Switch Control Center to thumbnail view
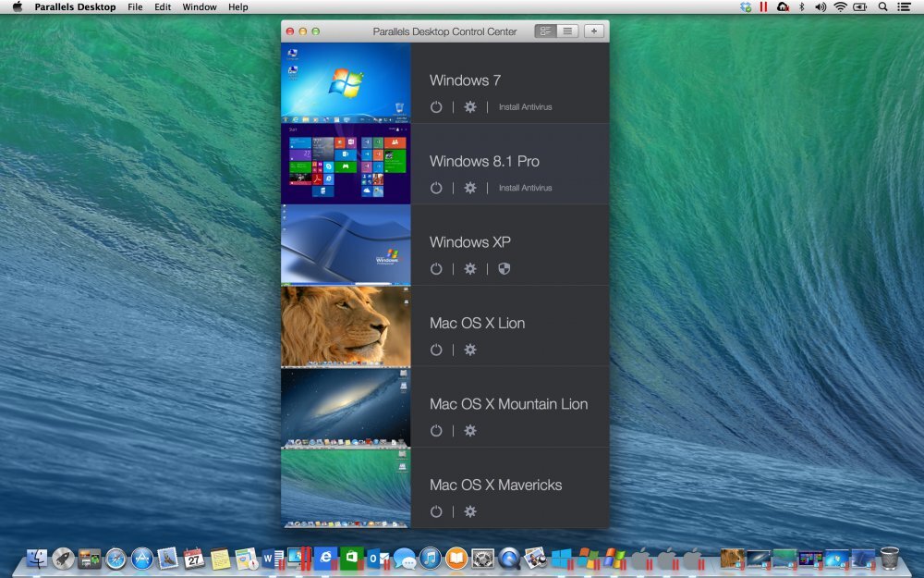The width and height of the screenshot is (924, 578). (x=546, y=31)
